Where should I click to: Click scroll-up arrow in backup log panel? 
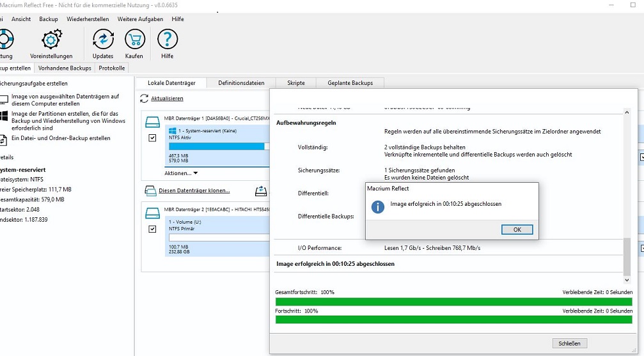click(627, 112)
